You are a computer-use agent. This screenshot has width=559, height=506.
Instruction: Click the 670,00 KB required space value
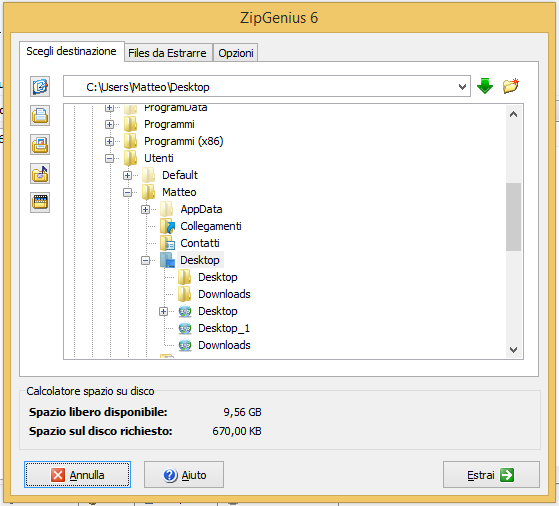tap(237, 431)
